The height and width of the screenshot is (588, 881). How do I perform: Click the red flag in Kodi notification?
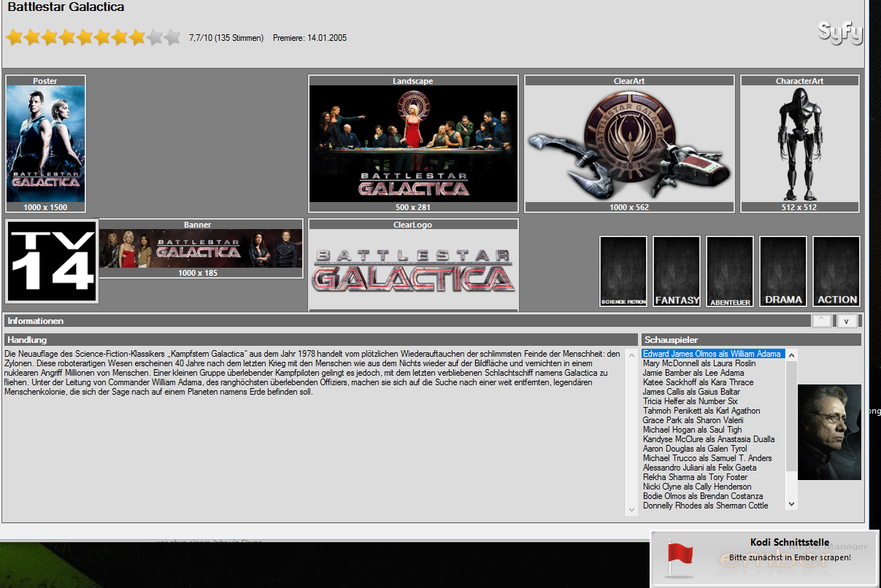(679, 558)
